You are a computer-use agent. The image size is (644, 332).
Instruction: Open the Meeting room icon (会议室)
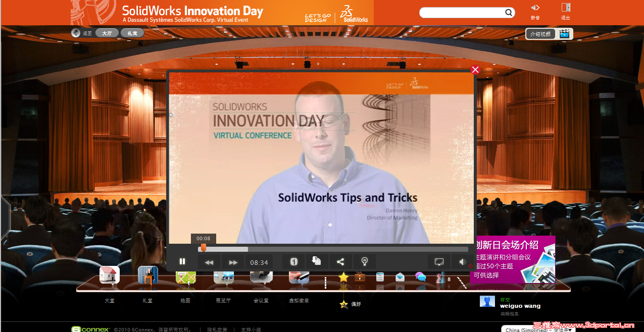261,277
